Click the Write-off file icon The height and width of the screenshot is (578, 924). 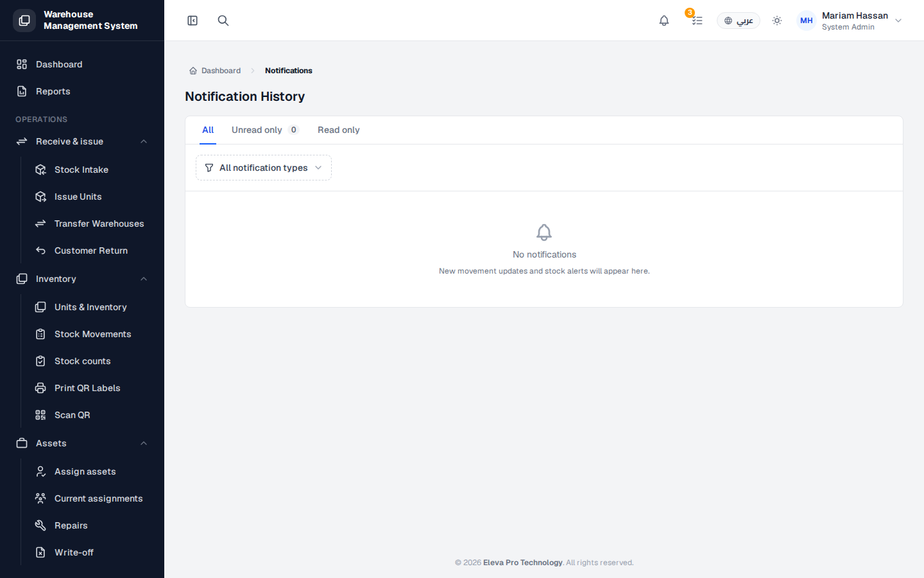point(40,552)
